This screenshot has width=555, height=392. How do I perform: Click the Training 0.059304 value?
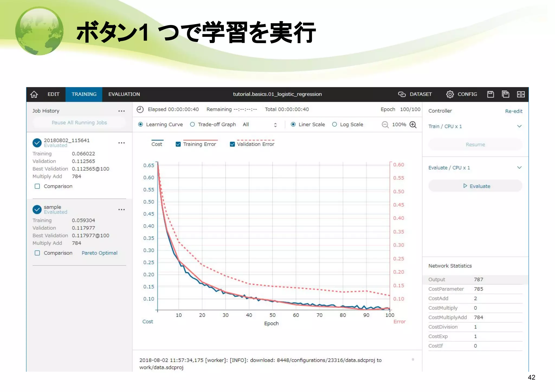point(83,221)
